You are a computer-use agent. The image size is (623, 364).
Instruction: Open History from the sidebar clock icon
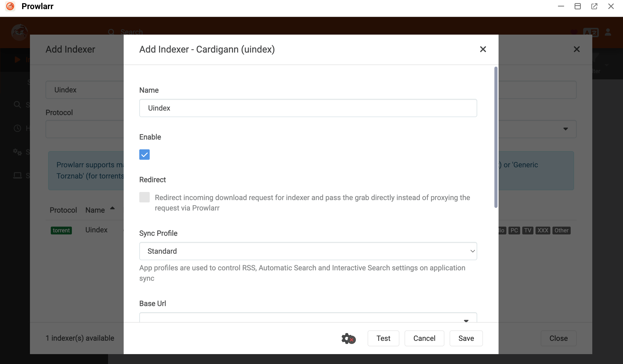(17, 128)
